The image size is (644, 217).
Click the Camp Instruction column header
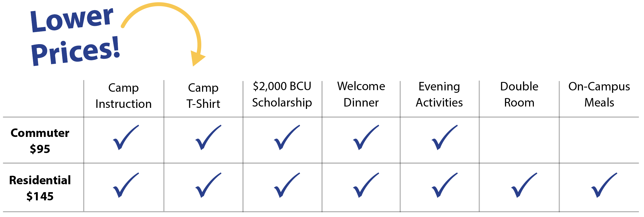[124, 95]
